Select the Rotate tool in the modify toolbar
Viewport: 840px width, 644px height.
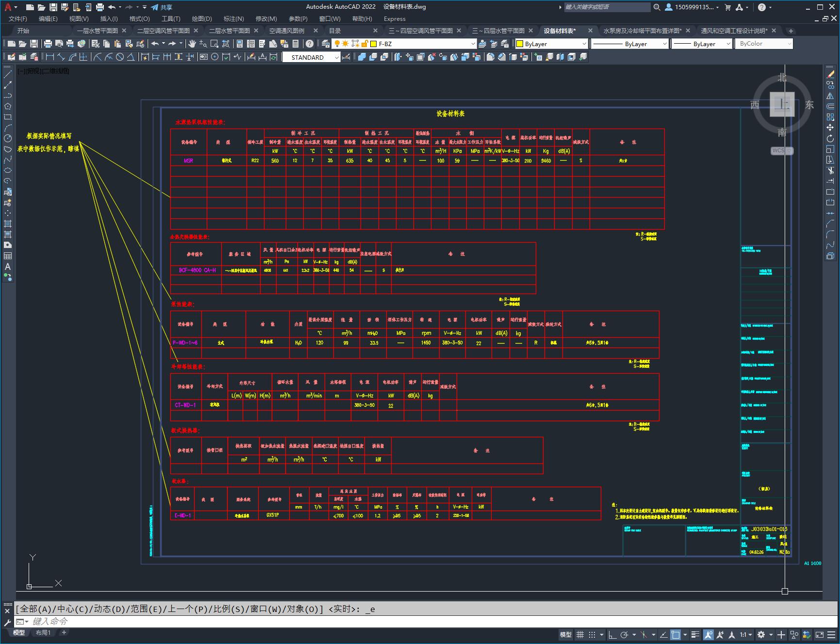tap(830, 139)
